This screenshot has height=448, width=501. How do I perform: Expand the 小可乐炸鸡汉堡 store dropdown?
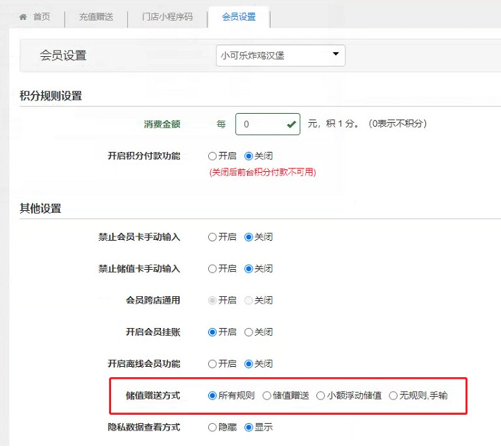click(280, 55)
